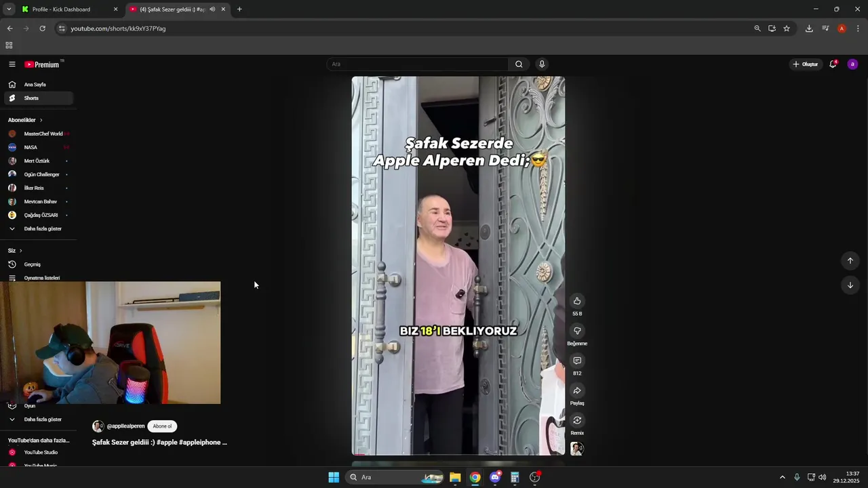Open Oynatma listeleri in the sidebar

click(x=38, y=278)
